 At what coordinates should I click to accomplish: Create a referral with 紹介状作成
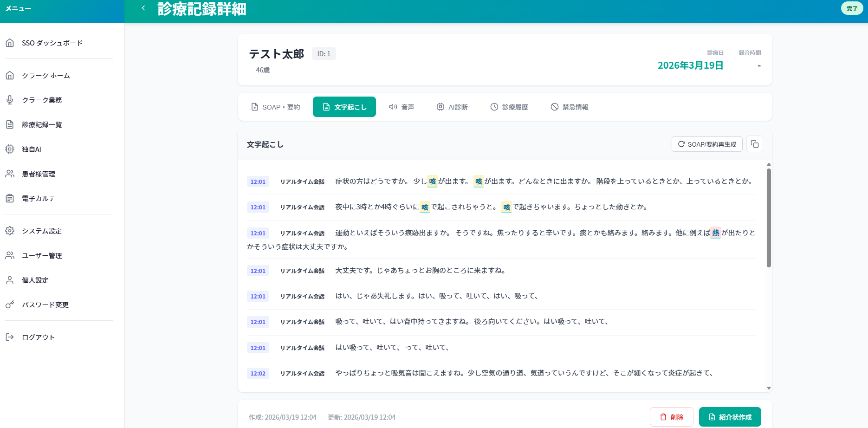(x=730, y=417)
